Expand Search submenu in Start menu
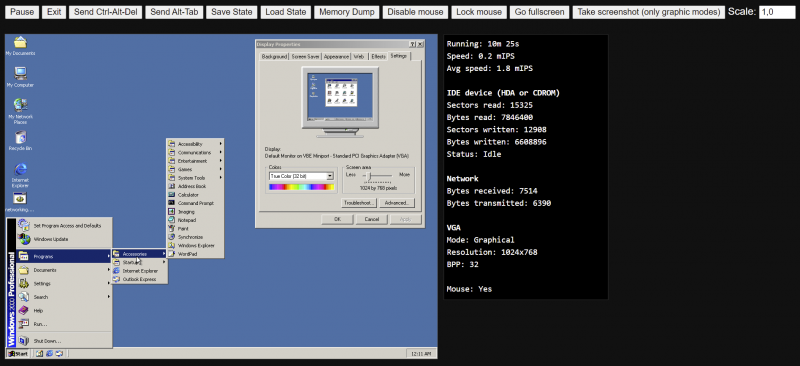The image size is (800, 366). click(64, 297)
